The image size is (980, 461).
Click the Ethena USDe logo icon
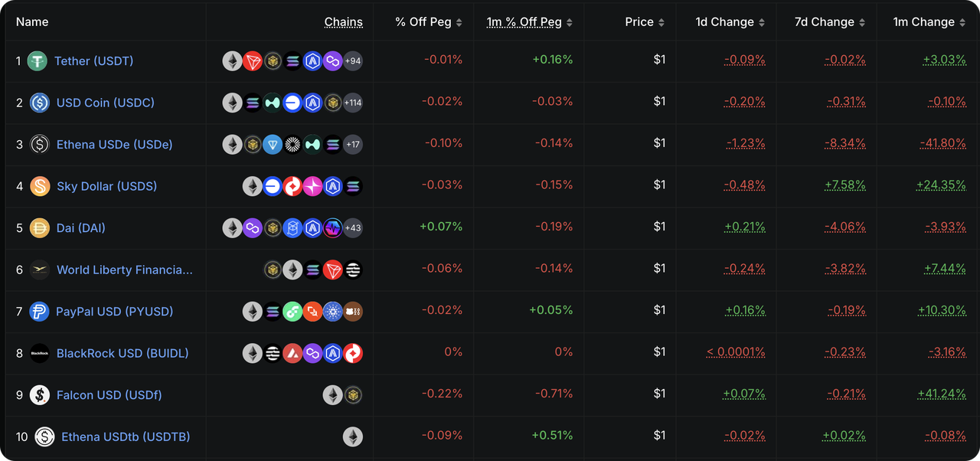[40, 145]
